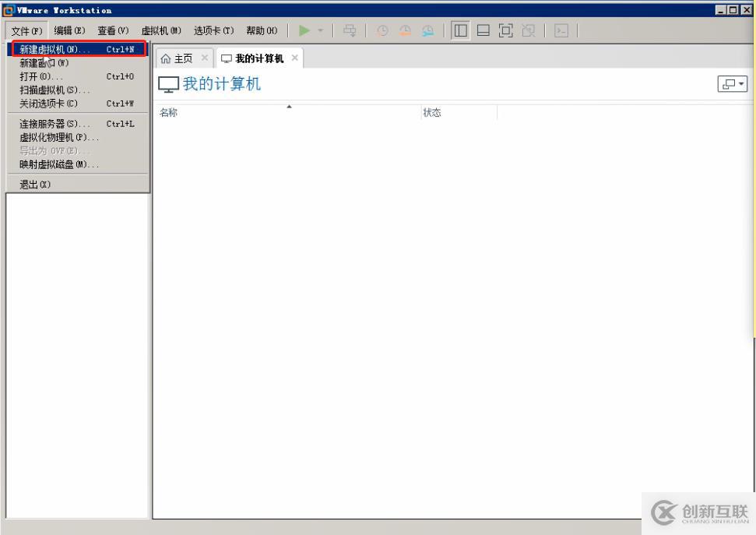Click the Home tab house icon

coord(165,59)
